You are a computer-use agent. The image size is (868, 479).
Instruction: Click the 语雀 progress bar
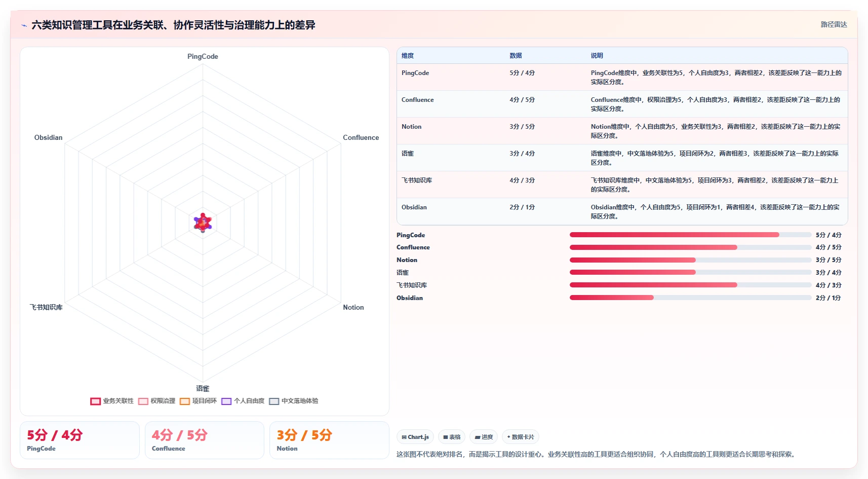coord(691,272)
